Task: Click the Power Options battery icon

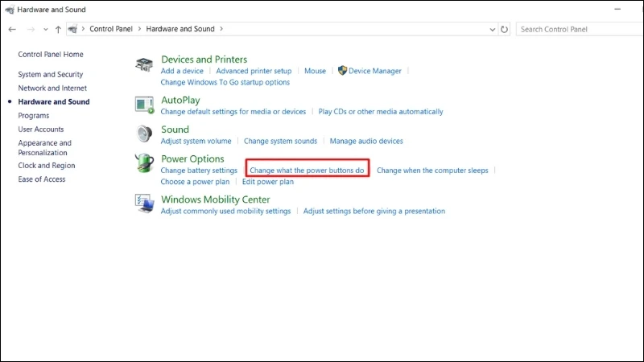Action: [x=144, y=163]
